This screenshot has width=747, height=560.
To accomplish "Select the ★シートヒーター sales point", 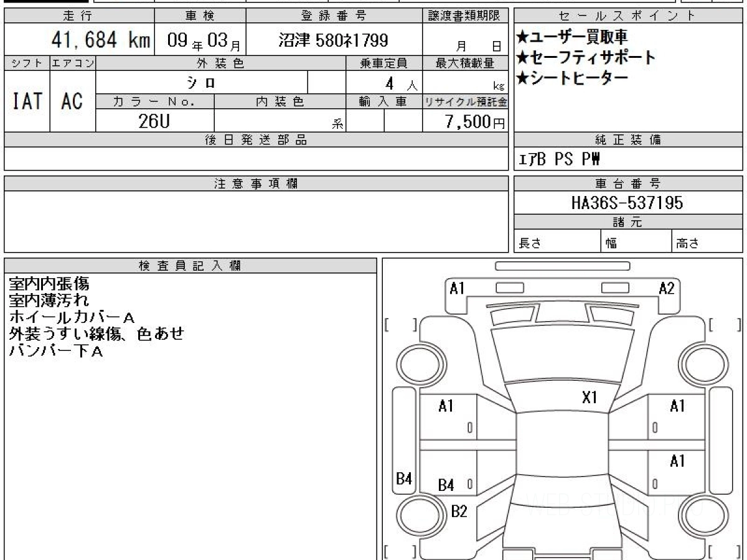I will pos(571,78).
